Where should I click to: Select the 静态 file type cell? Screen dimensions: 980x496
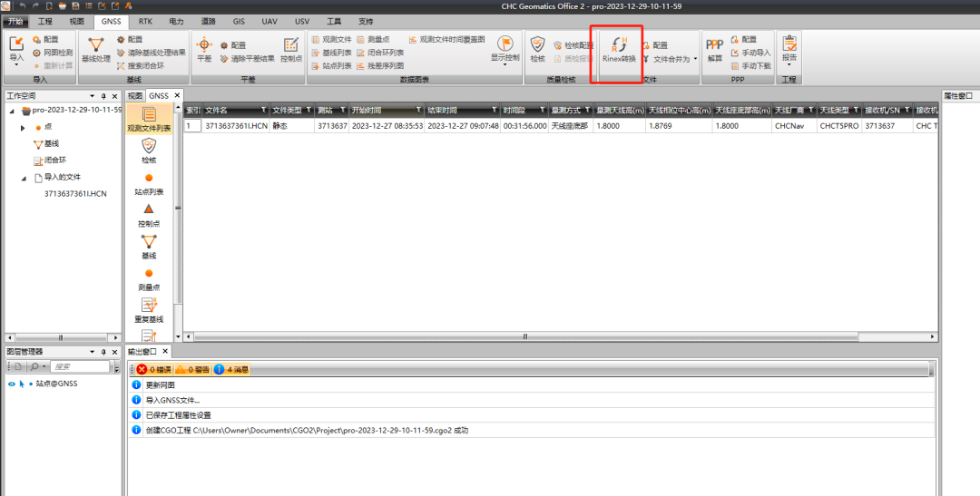coord(292,125)
